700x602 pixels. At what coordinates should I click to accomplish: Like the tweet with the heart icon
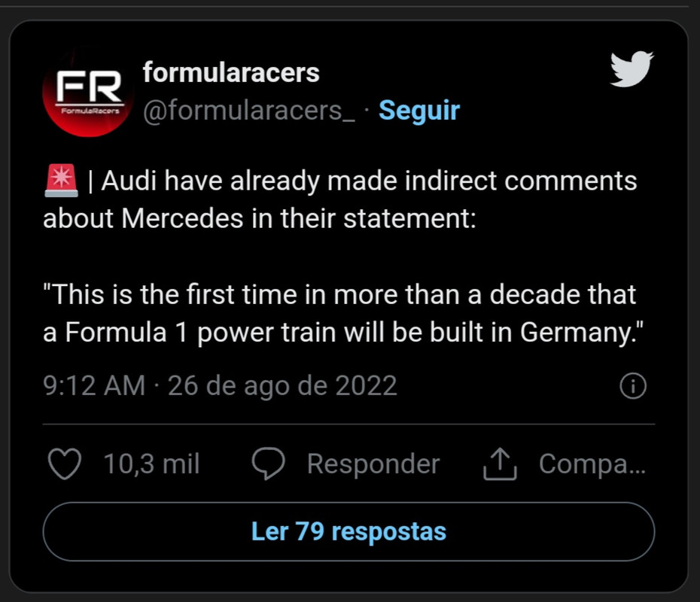click(x=65, y=464)
